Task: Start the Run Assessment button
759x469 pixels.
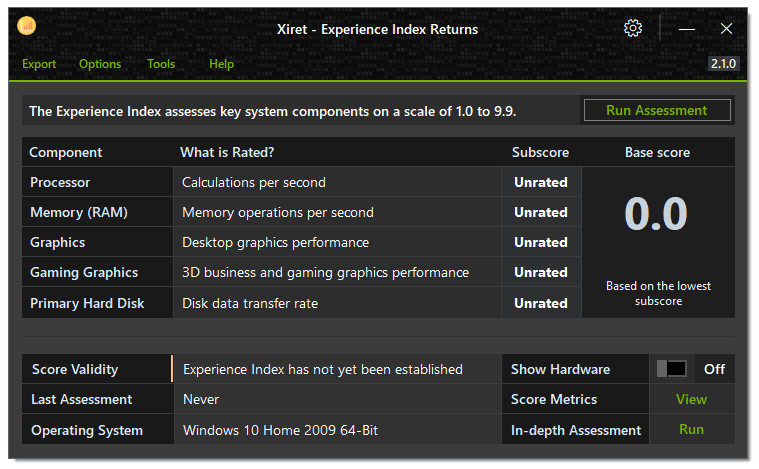Action: (657, 110)
